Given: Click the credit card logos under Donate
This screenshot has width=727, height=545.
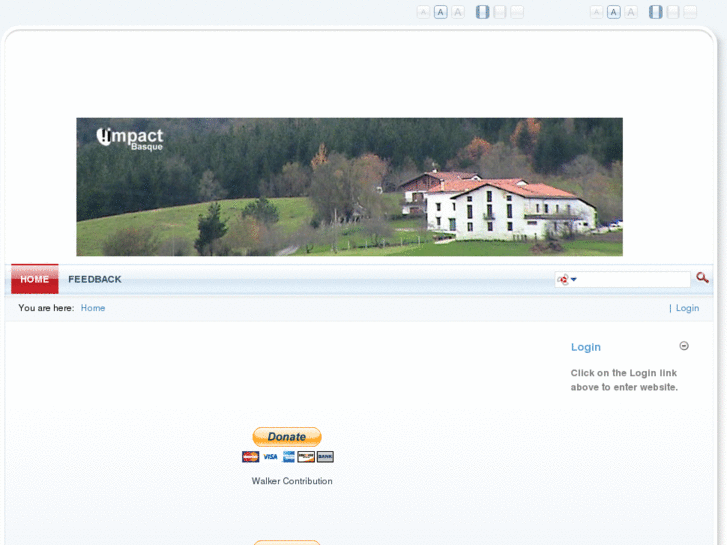Looking at the screenshot, I should point(287,456).
